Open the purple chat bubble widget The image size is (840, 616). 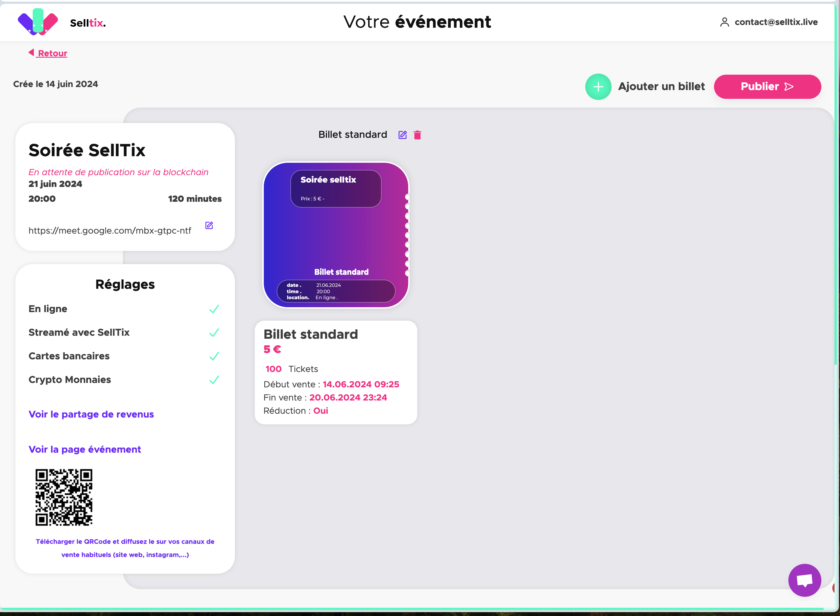pos(804,580)
